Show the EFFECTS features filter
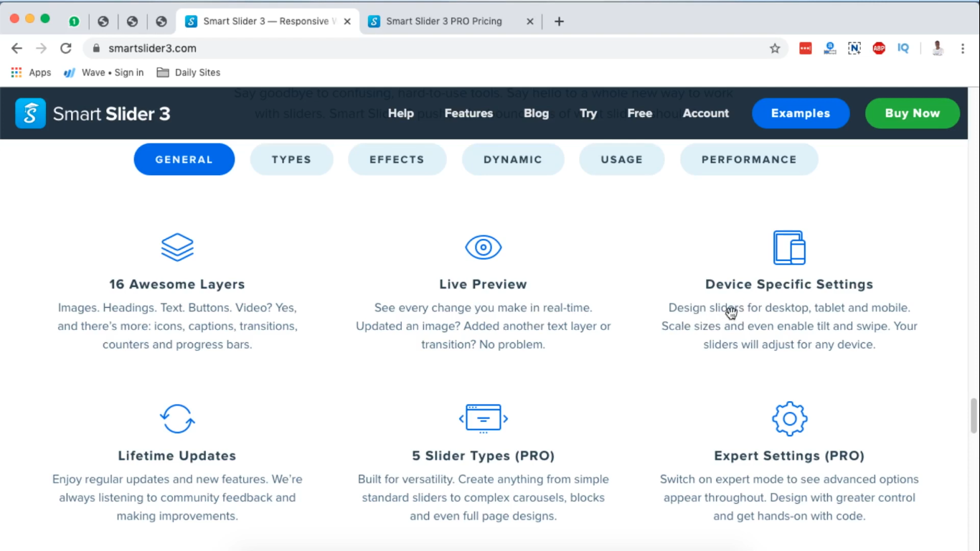The image size is (980, 551). [x=397, y=159]
